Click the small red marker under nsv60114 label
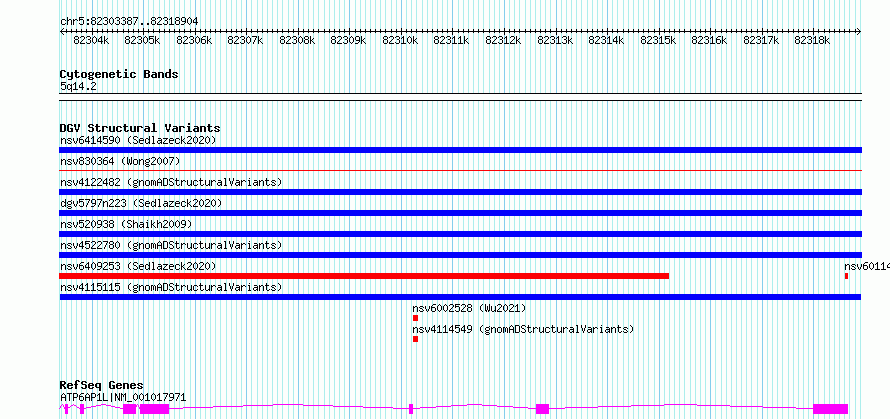 point(846,276)
